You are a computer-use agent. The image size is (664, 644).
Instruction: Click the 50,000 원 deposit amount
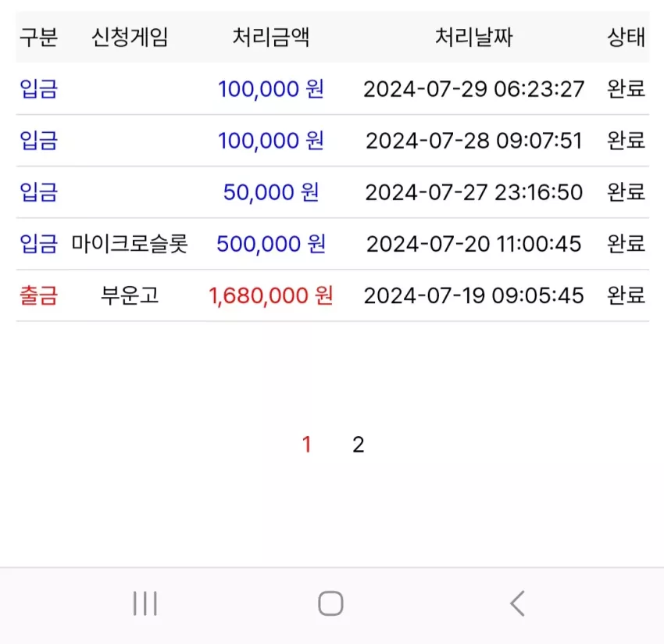coord(271,192)
